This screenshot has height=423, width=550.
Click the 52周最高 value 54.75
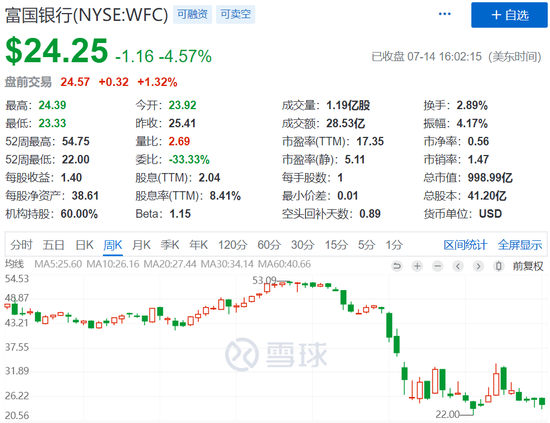coord(76,141)
